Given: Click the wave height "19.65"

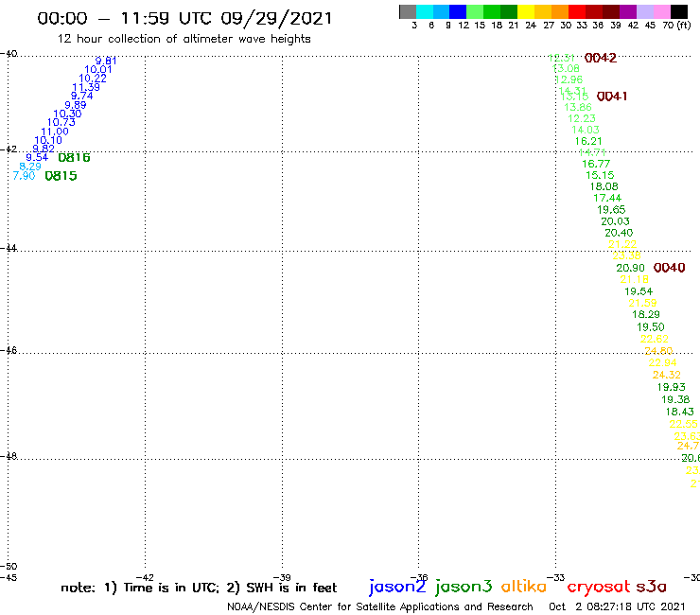Looking at the screenshot, I should (x=611, y=210).
